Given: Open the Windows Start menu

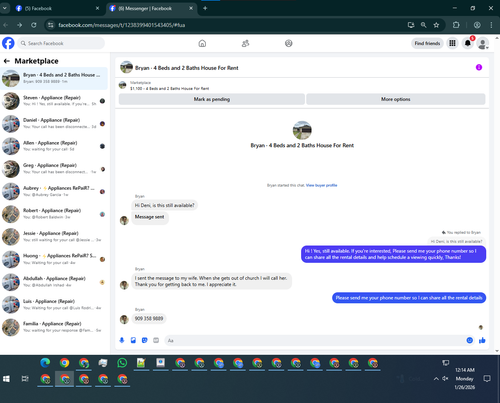Looking at the screenshot, I should point(6,379).
